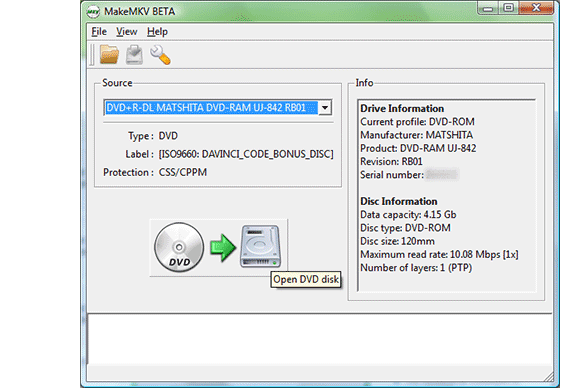Click Manufacturer: MATSHITA line

pyautogui.click(x=416, y=135)
